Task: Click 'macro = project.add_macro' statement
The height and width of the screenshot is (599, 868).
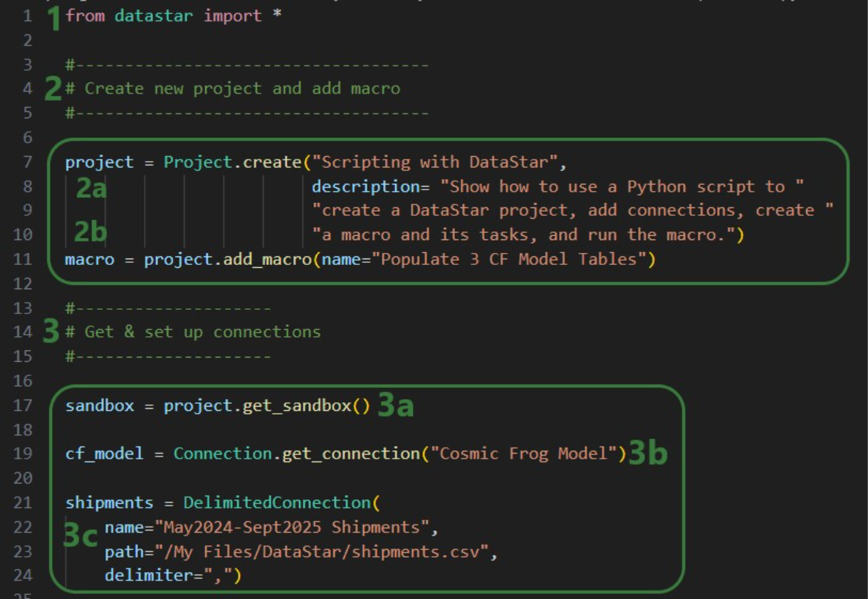Action: [188, 259]
